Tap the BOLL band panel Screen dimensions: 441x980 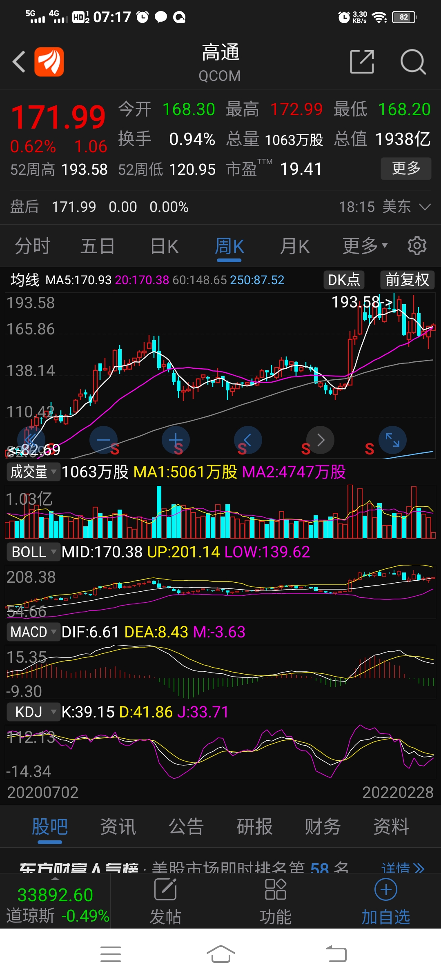click(220, 592)
